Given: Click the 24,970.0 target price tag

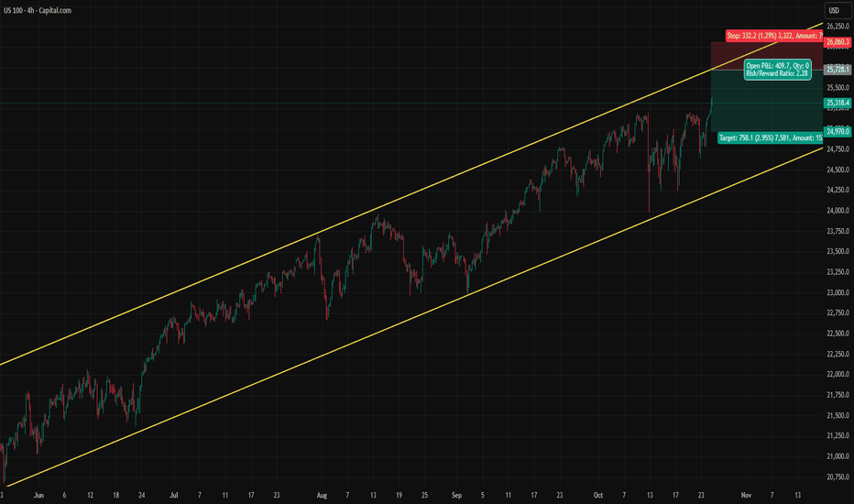Looking at the screenshot, I should [838, 131].
